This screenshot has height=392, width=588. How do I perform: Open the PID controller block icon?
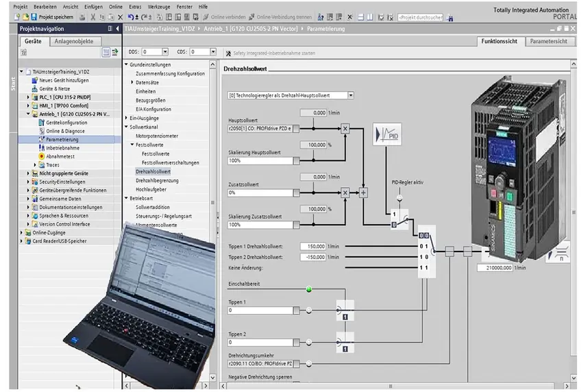pos(389,134)
